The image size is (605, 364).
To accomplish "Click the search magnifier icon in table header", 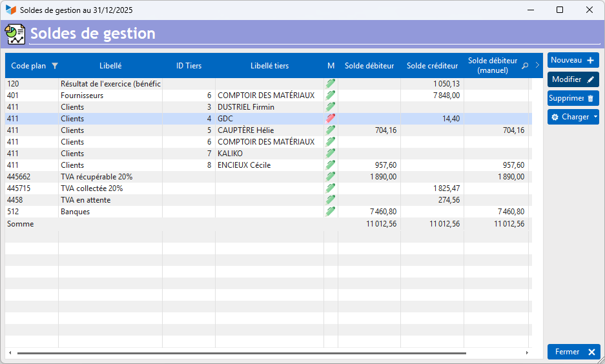I will click(525, 66).
